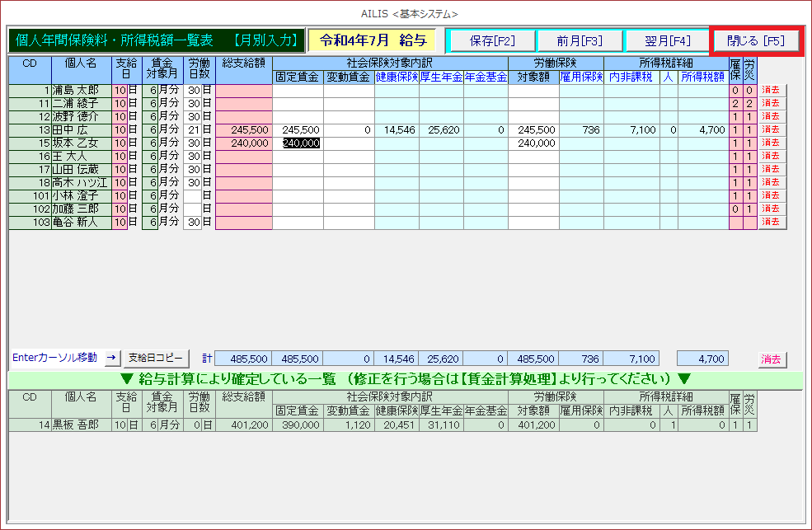Image resolution: width=812 pixels, height=530 pixels.
Task: Click the Enter cursor direction arrow button
Action: (x=111, y=359)
